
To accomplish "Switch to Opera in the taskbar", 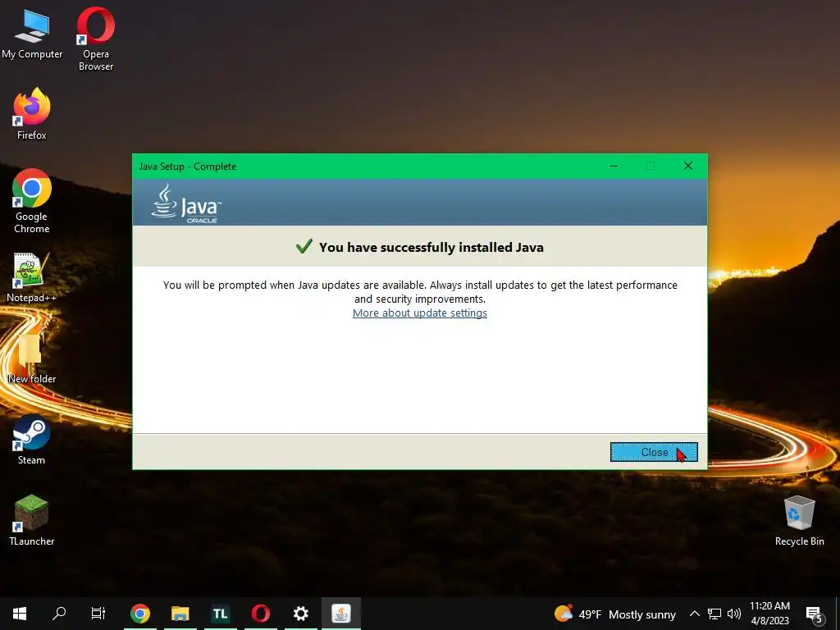I will (260, 614).
